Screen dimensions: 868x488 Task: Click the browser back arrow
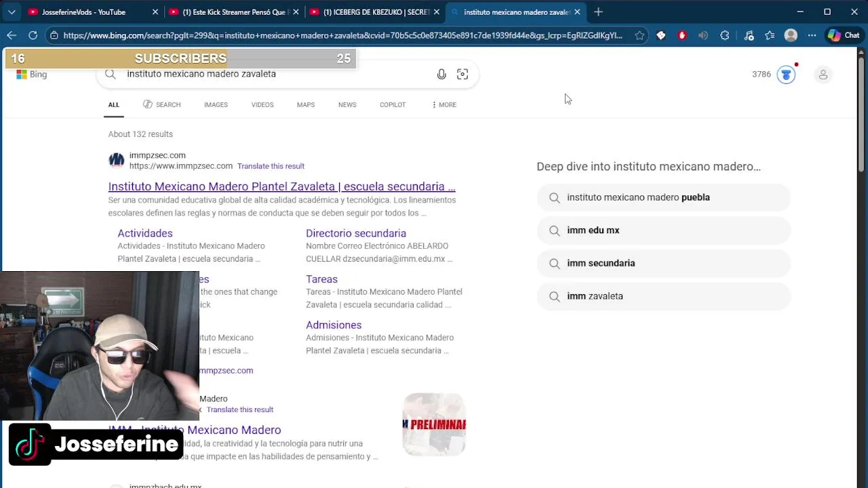12,35
